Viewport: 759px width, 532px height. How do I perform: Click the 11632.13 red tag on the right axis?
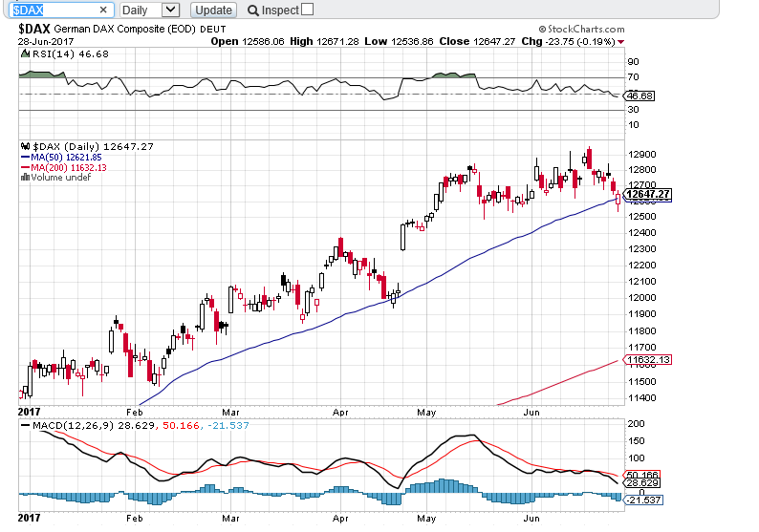click(648, 360)
